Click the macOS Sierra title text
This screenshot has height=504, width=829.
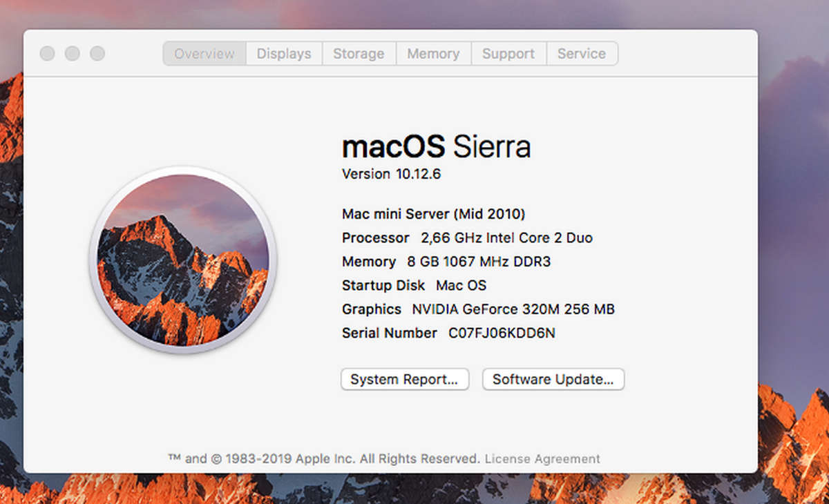pyautogui.click(x=436, y=146)
